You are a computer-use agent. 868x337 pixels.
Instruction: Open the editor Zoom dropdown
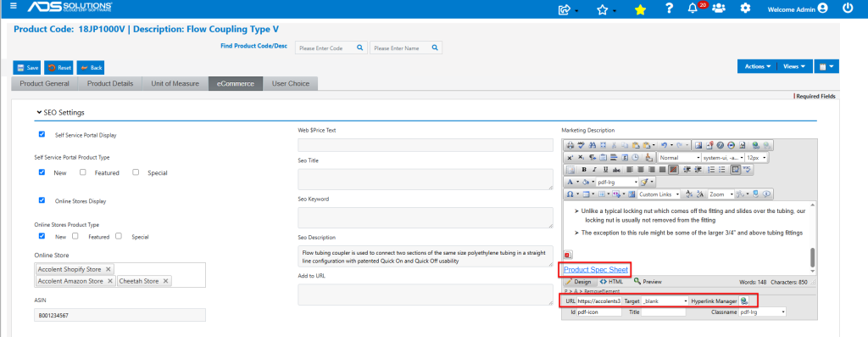pyautogui.click(x=721, y=194)
